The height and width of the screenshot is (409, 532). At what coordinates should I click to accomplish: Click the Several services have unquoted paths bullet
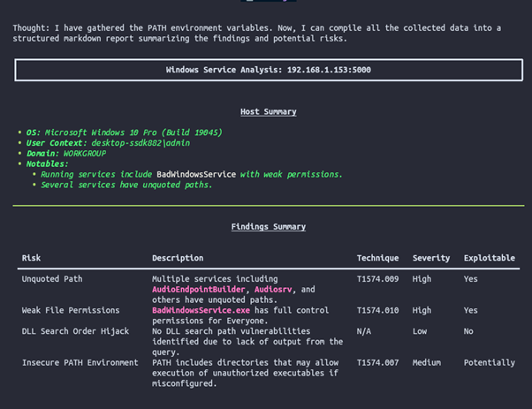click(x=126, y=185)
